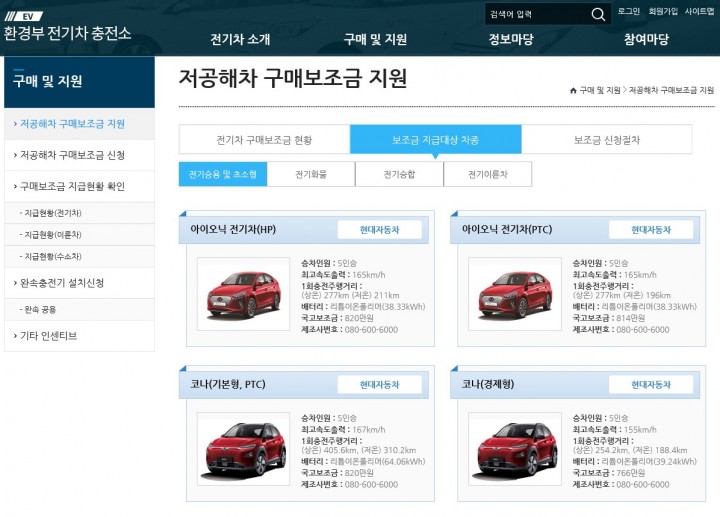Image resolution: width=720 pixels, height=517 pixels.
Task: Open the 회원가입 link
Action: tap(663, 11)
